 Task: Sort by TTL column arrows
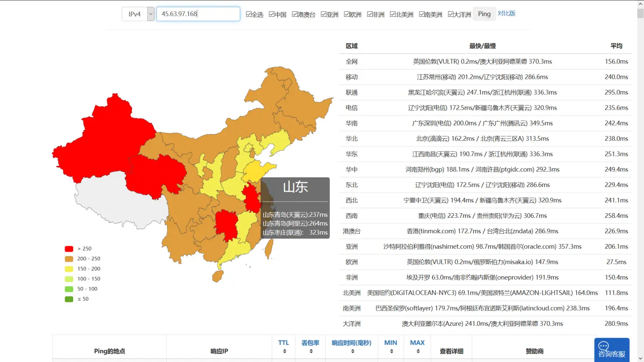click(x=284, y=351)
